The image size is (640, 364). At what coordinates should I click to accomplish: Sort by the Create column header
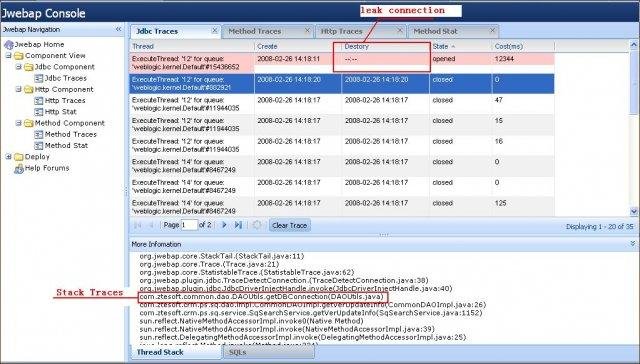pos(298,47)
